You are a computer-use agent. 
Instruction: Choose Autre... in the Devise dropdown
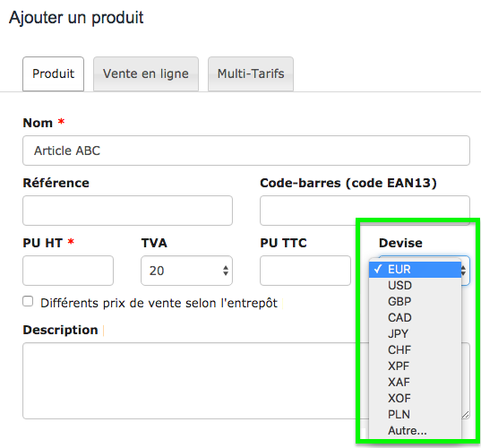[415, 430]
